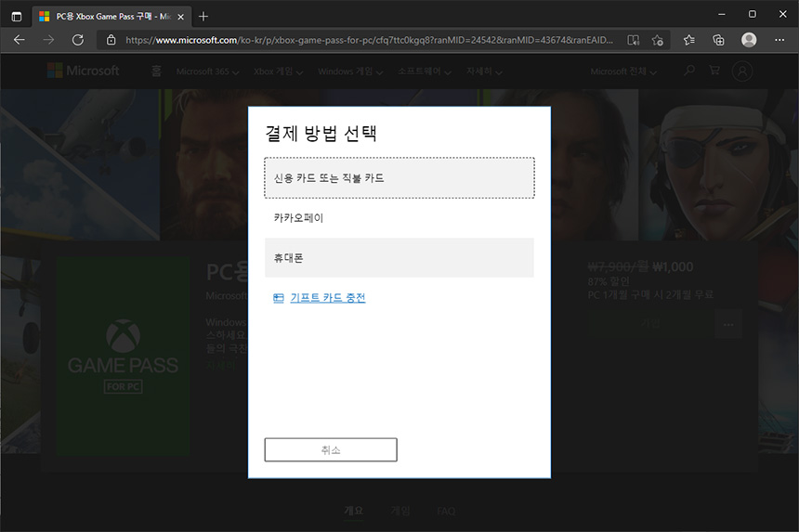Minimize the browser window
The height and width of the screenshot is (532, 799).
722,14
